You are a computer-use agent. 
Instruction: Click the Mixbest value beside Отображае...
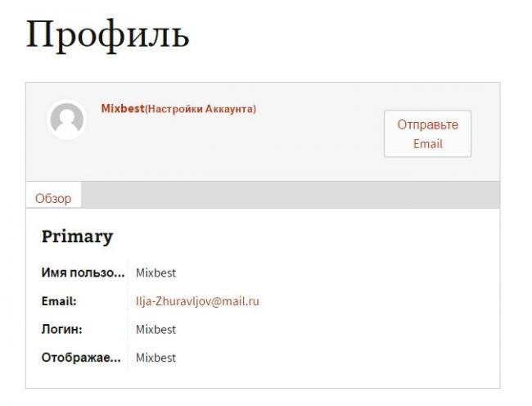pos(156,358)
